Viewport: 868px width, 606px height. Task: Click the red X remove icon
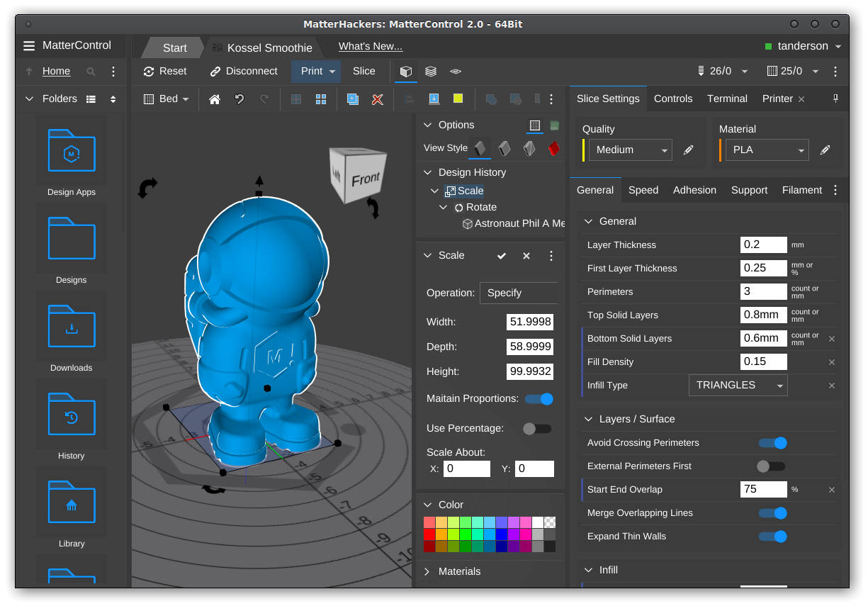378,99
